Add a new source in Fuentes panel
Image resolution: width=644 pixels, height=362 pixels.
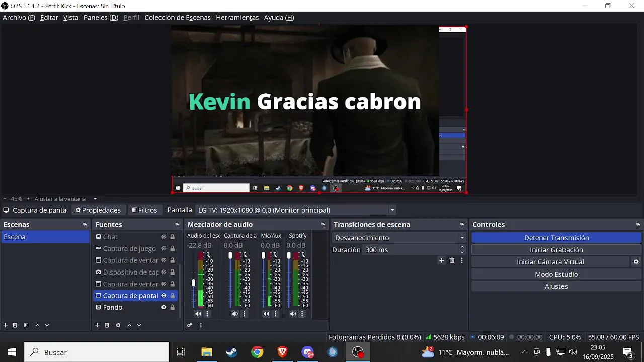[x=97, y=325]
